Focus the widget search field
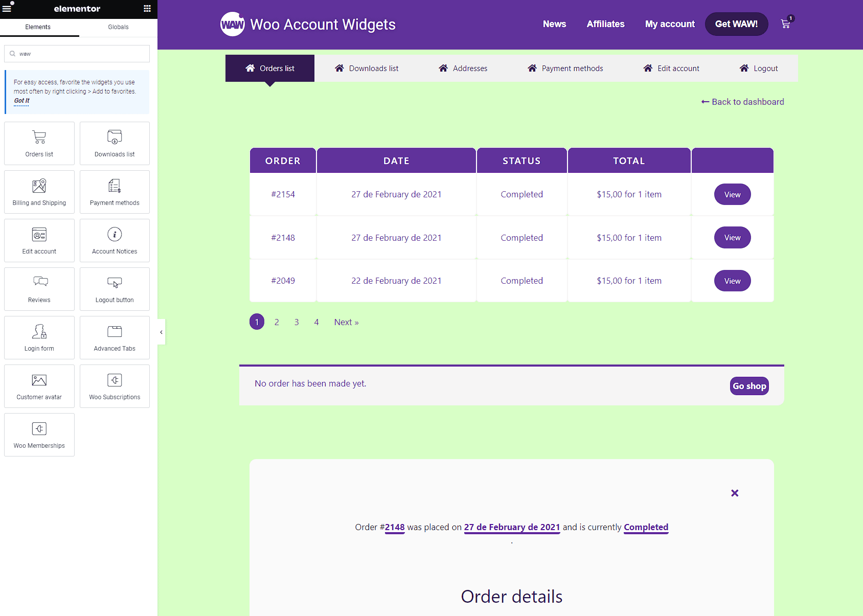This screenshot has width=863, height=616. tap(77, 54)
